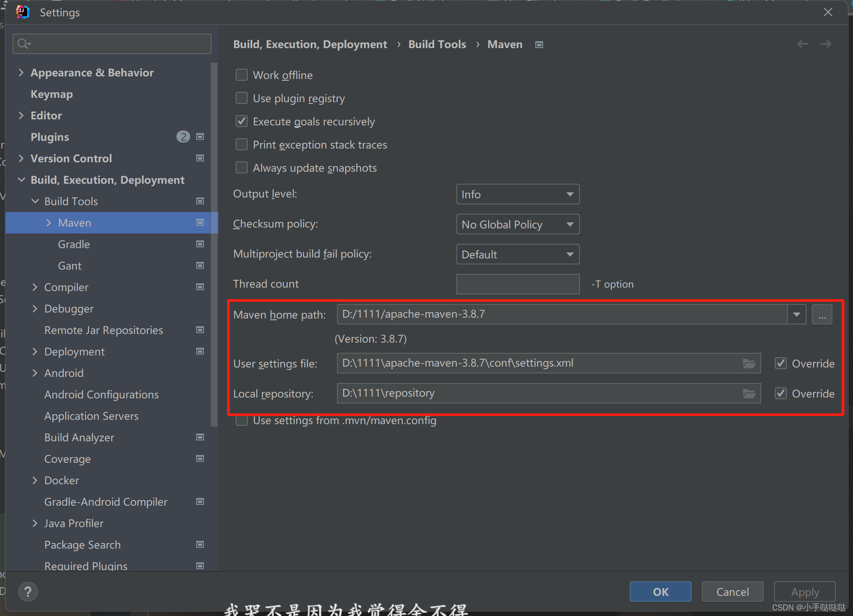Select Gradle in settings tree
Viewport: 853px width, 616px height.
click(x=74, y=244)
